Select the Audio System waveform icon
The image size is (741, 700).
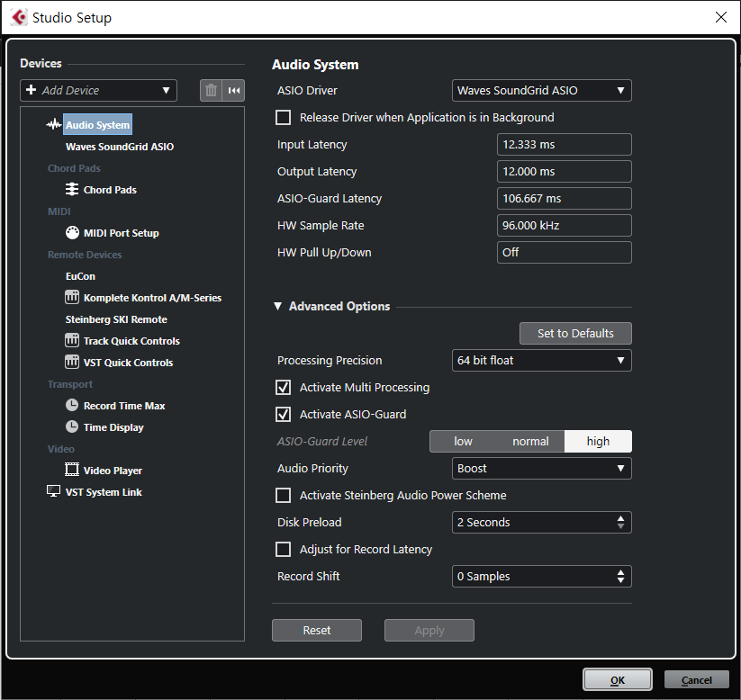[x=53, y=125]
